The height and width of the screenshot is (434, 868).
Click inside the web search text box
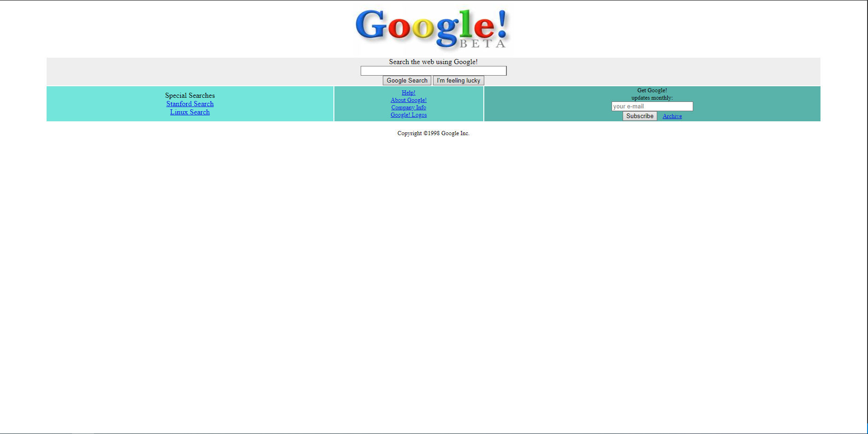pos(433,71)
